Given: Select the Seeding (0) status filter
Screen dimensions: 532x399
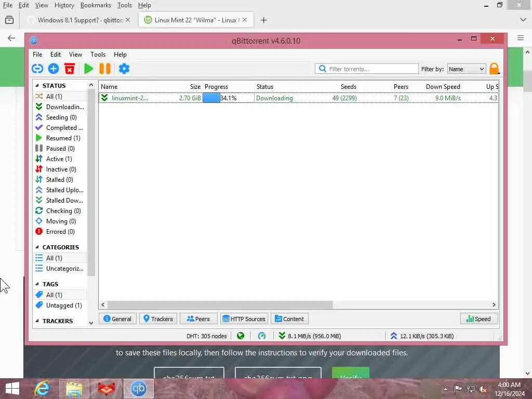Looking at the screenshot, I should 60,117.
